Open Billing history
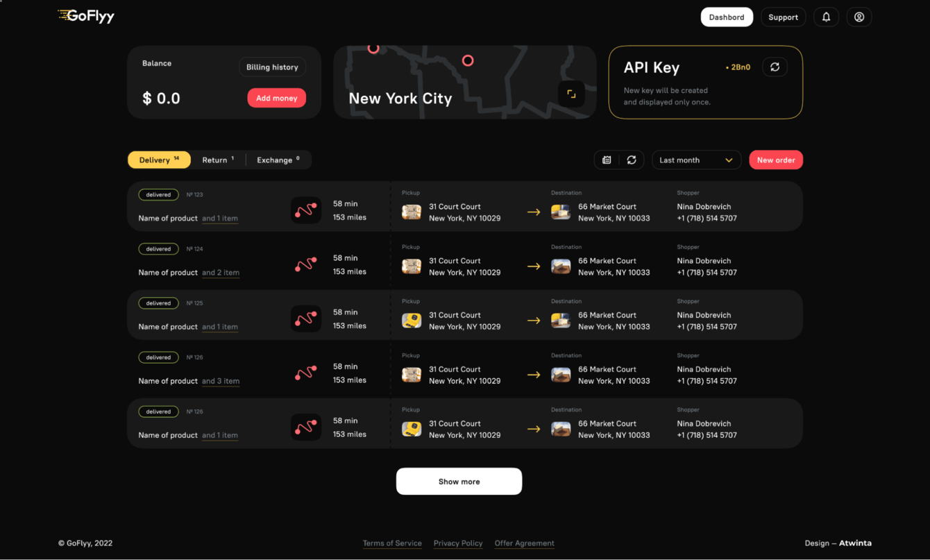Viewport: 930px width, 560px height. 272,67
